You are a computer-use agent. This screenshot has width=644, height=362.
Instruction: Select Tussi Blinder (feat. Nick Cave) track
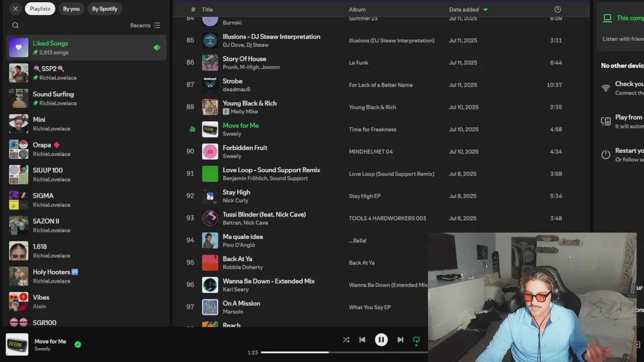click(x=264, y=214)
